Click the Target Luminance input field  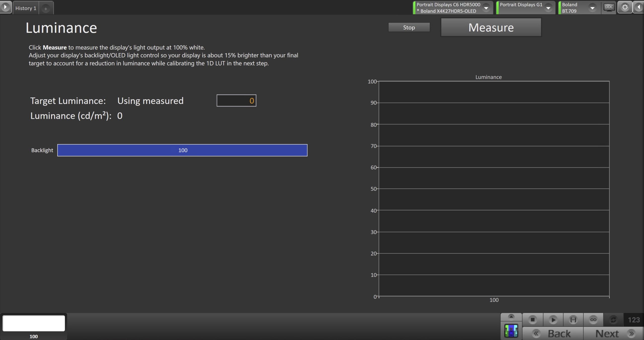pyautogui.click(x=236, y=101)
